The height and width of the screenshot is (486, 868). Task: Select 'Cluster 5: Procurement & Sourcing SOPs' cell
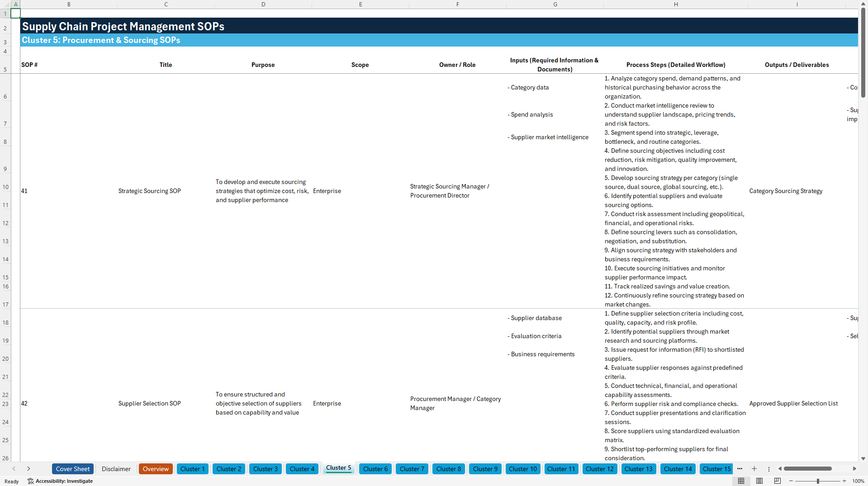101,40
